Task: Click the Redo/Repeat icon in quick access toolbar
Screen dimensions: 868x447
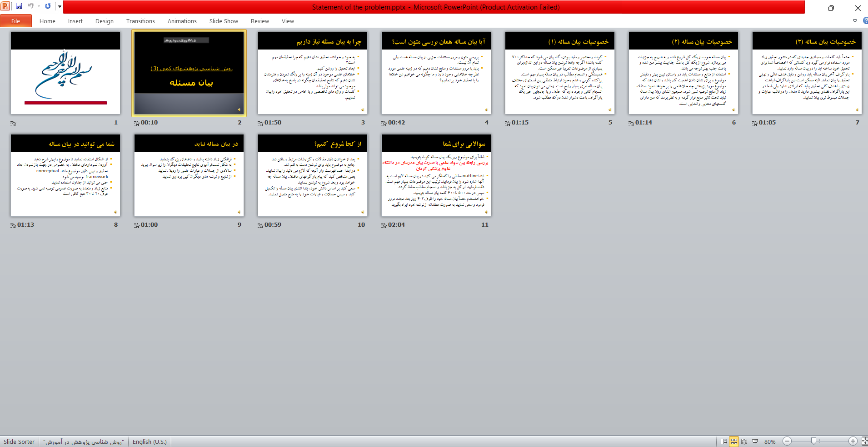Action: click(48, 6)
